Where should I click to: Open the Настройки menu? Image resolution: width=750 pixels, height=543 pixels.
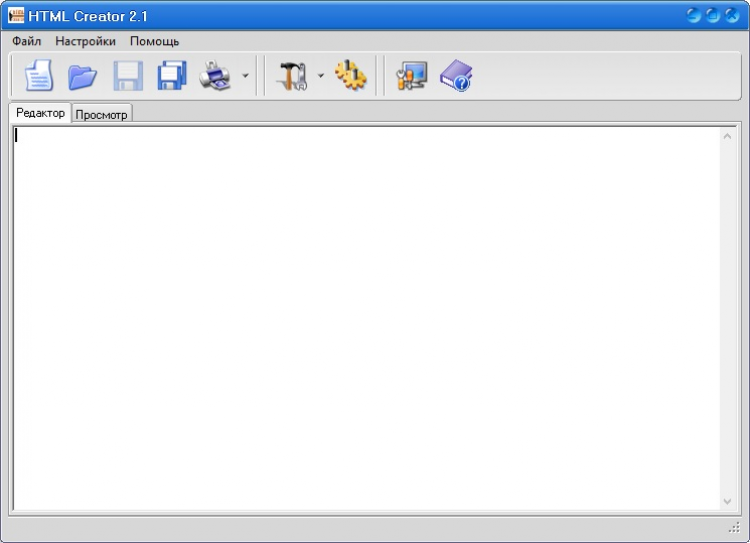(85, 41)
